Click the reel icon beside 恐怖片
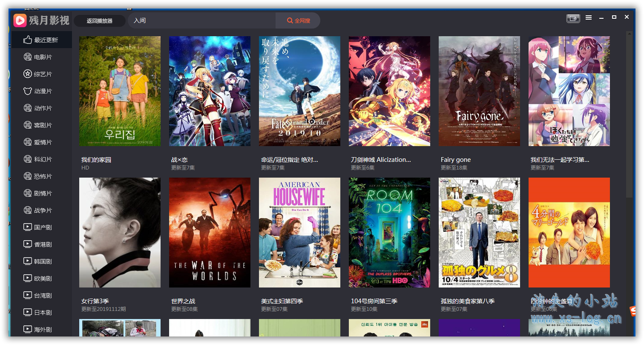Image resolution: width=644 pixels, height=345 pixels. click(x=28, y=176)
